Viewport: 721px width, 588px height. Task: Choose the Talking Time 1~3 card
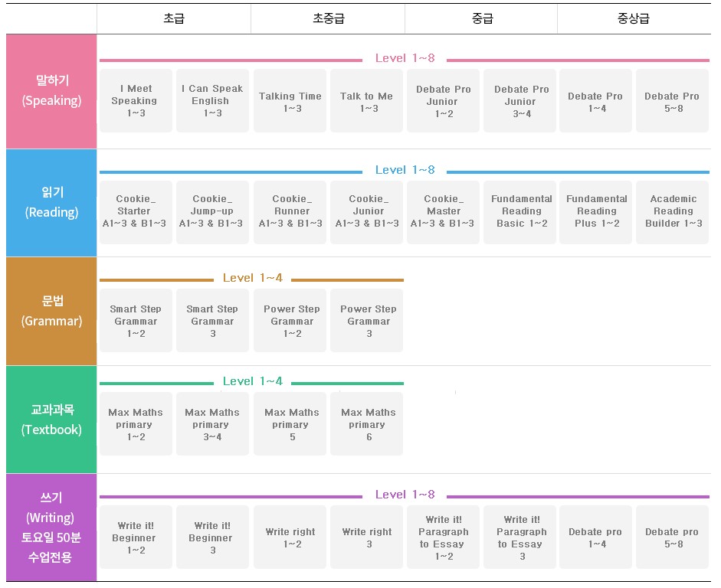(x=290, y=100)
